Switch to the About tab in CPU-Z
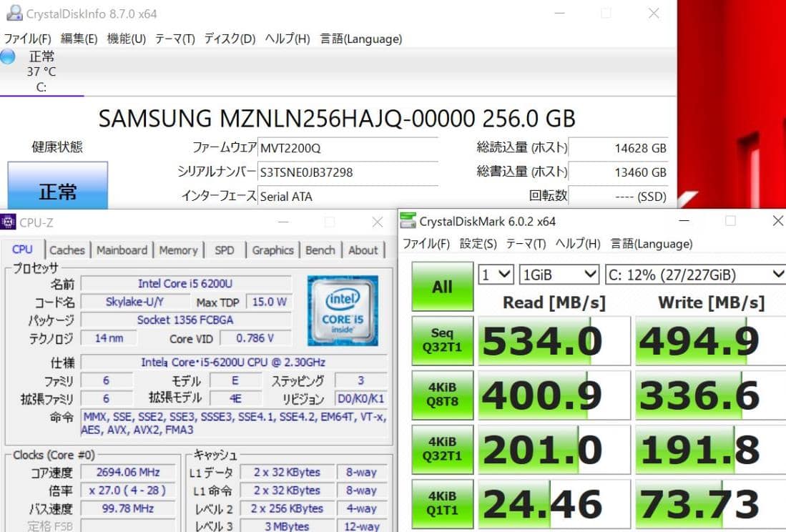This screenshot has width=786, height=532. click(363, 250)
